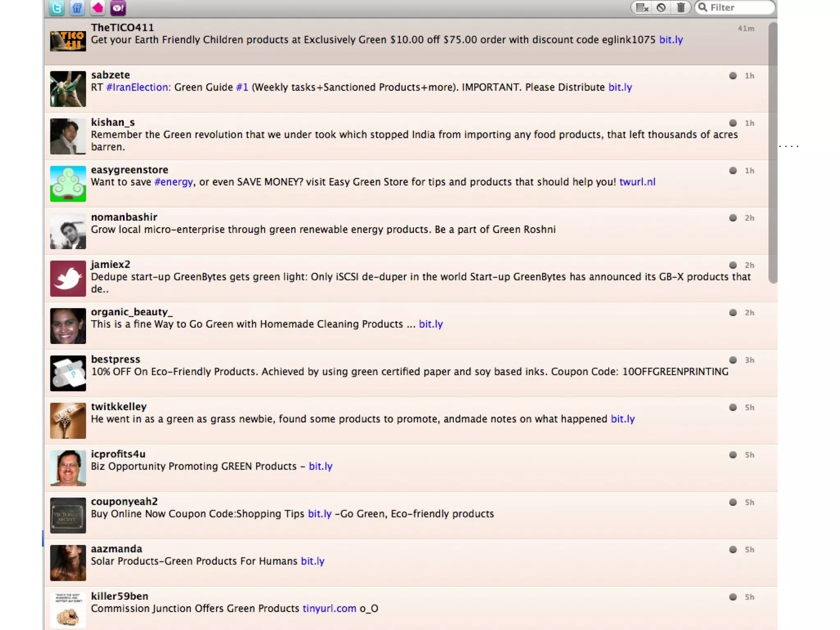Open bit.ly link in TheTICO411 tweet

click(x=671, y=40)
